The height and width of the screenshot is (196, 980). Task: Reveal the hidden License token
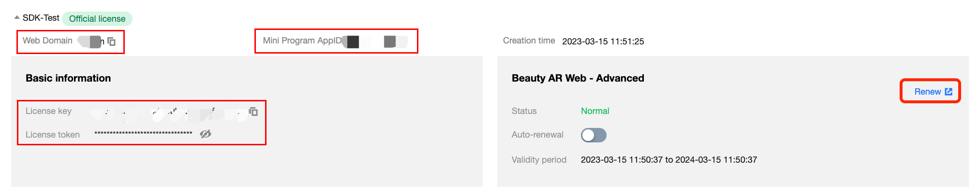click(206, 134)
